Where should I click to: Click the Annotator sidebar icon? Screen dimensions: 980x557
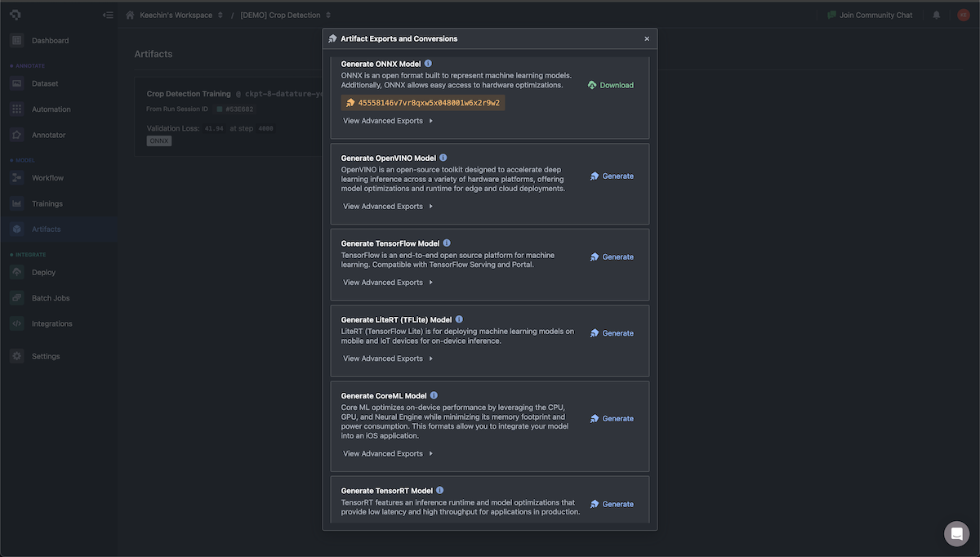tap(17, 135)
